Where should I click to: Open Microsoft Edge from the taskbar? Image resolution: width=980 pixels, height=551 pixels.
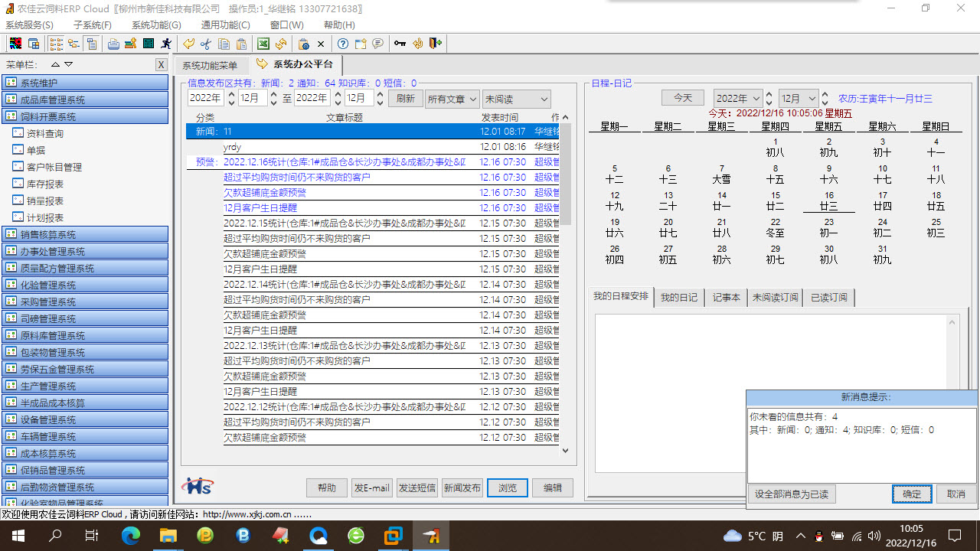coord(131,536)
